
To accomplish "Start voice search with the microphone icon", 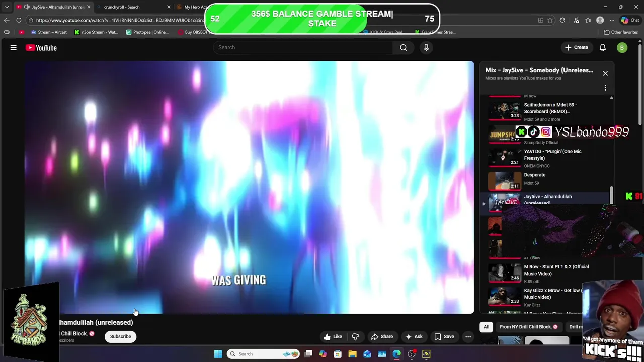I will click(x=426, y=47).
